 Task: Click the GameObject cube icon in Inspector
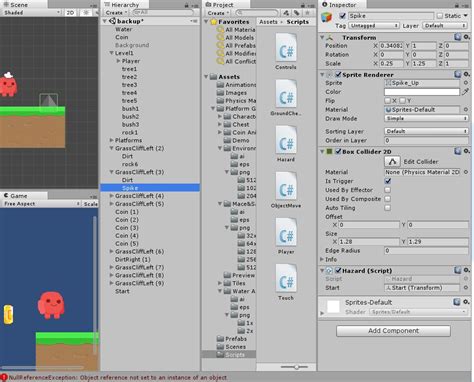pyautogui.click(x=327, y=17)
